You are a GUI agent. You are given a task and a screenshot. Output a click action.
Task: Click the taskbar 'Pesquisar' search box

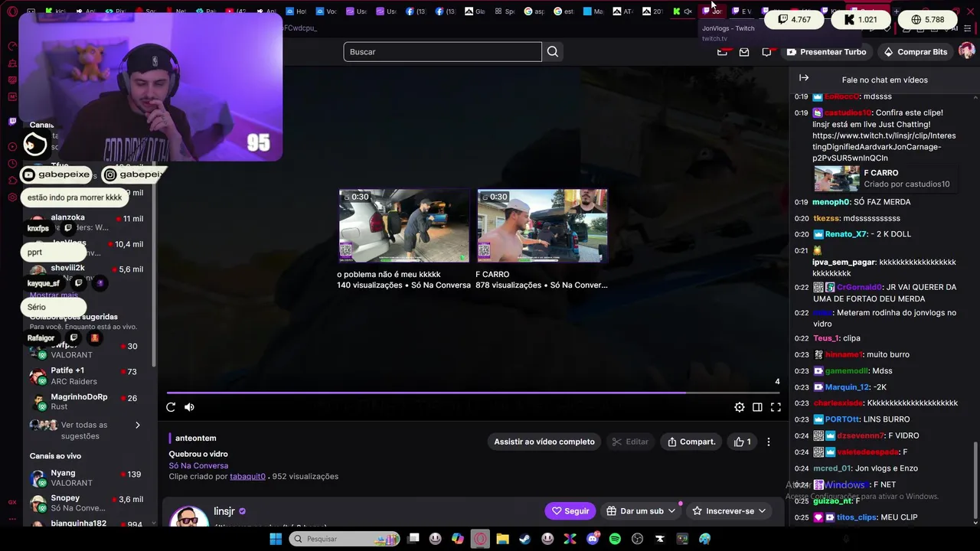click(345, 539)
